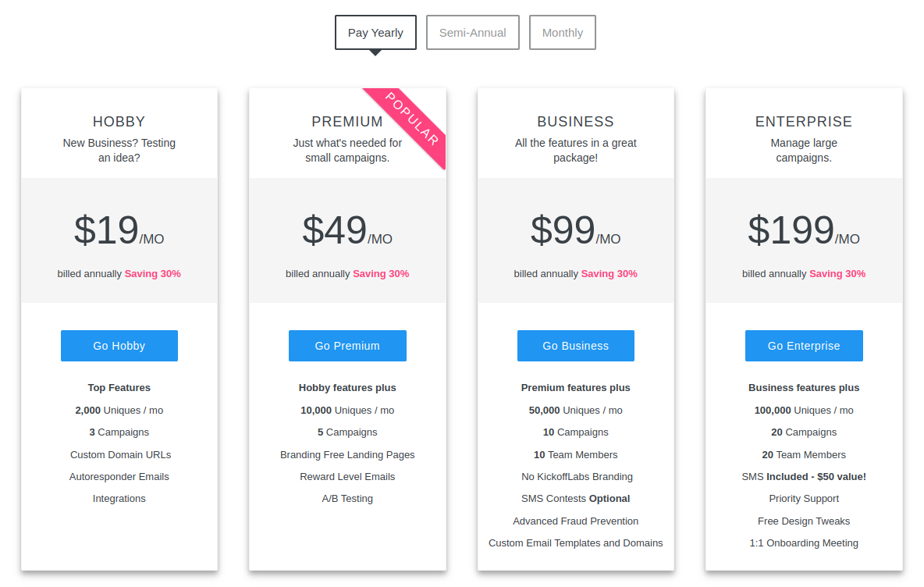Click the $199/MO price

tap(804, 230)
